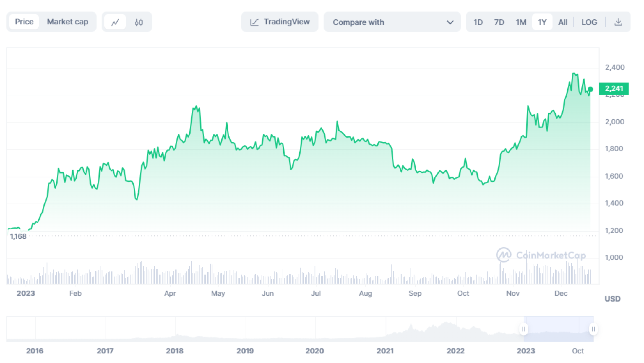Open the TradingView chart option
The width and height of the screenshot is (644, 363).
click(279, 22)
